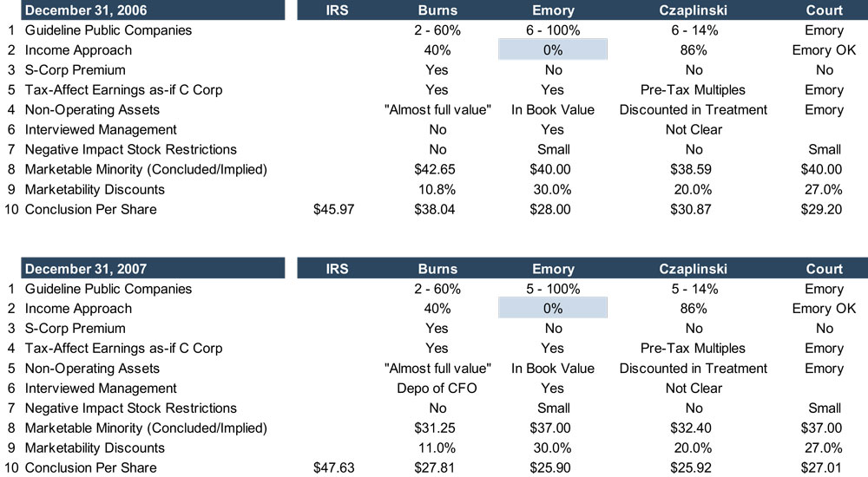Select Emory's $25.90 conclusion per share
This screenshot has width=868, height=477.
point(552,467)
